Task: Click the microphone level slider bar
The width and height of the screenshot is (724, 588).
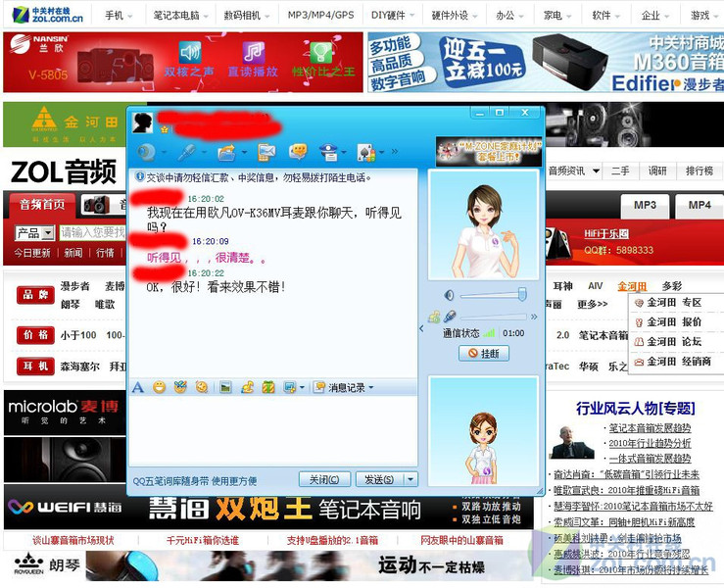Action: [493, 317]
